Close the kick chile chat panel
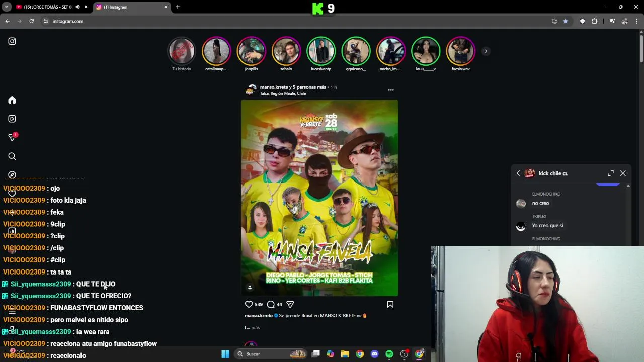Screen dimensions: 644x362 click(623, 173)
